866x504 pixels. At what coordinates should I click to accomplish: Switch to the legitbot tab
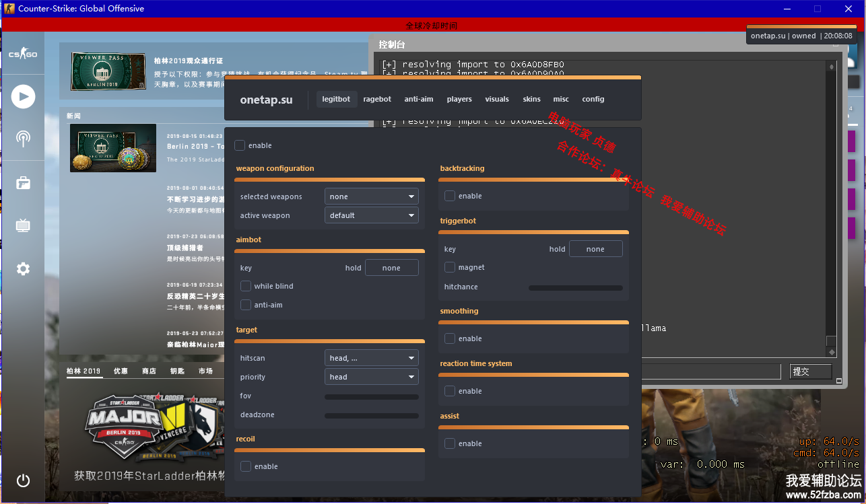[x=337, y=99]
